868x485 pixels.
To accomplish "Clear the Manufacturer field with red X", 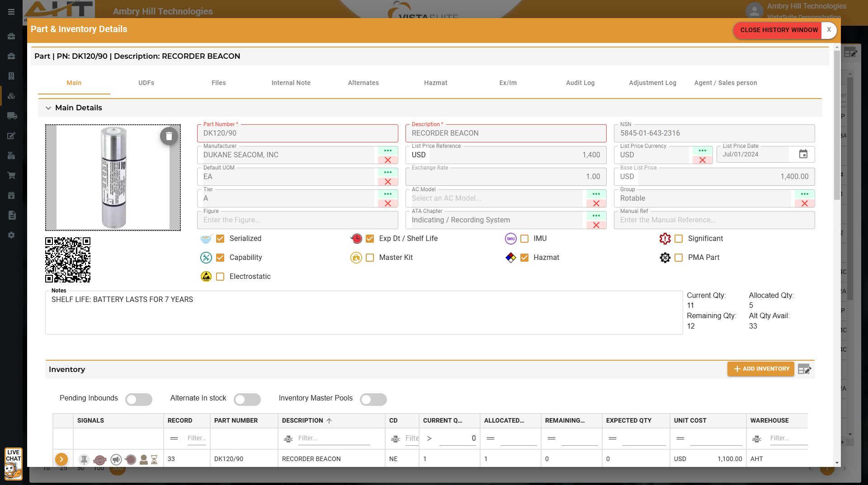I will [x=387, y=160].
